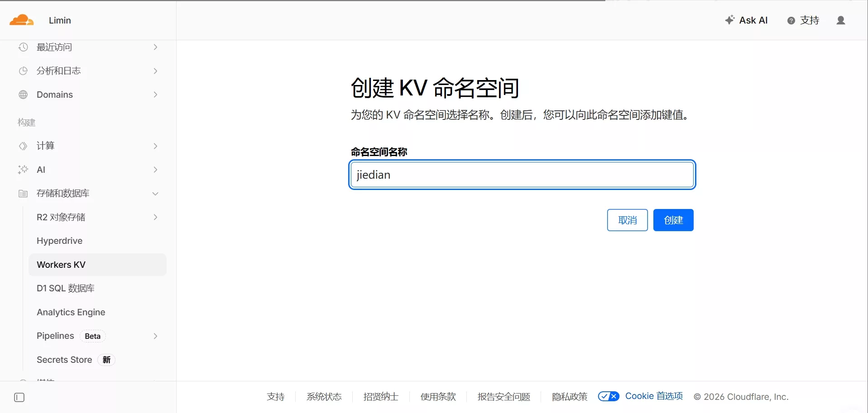This screenshot has width=868, height=413.
Task: Expand the 最近访问 chevron
Action: tap(155, 47)
